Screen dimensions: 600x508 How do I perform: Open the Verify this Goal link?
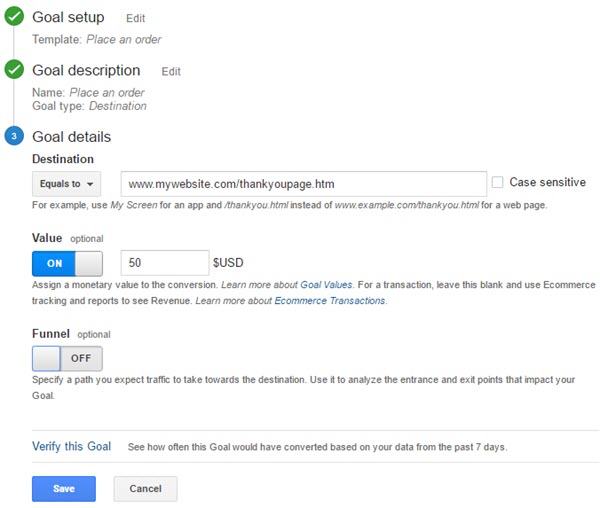[x=72, y=446]
